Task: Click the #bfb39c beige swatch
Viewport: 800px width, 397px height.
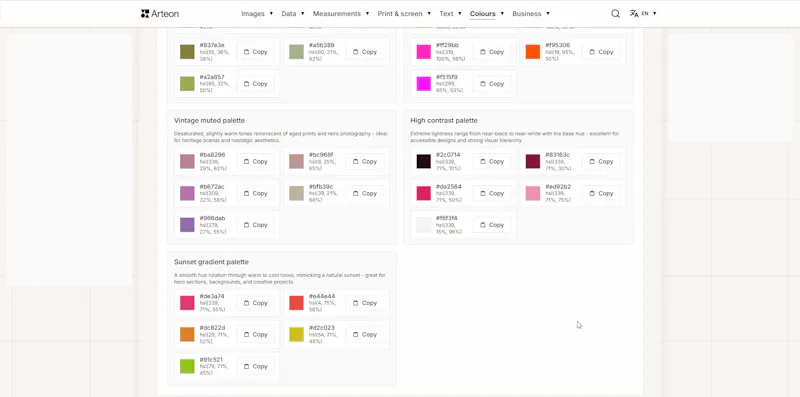Action: tap(296, 193)
